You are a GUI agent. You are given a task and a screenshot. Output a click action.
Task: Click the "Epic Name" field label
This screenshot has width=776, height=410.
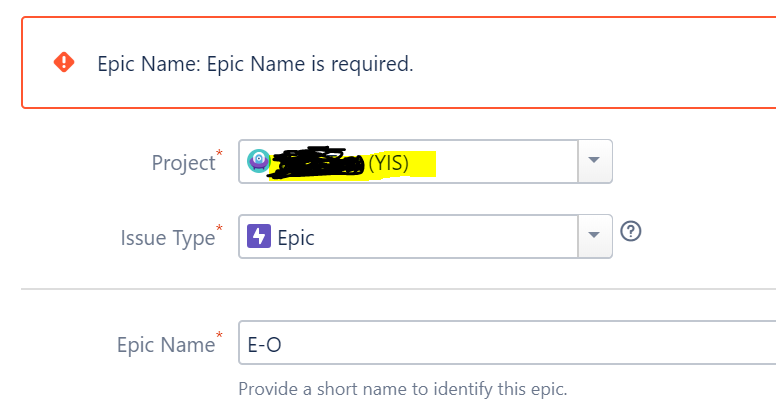pos(165,345)
